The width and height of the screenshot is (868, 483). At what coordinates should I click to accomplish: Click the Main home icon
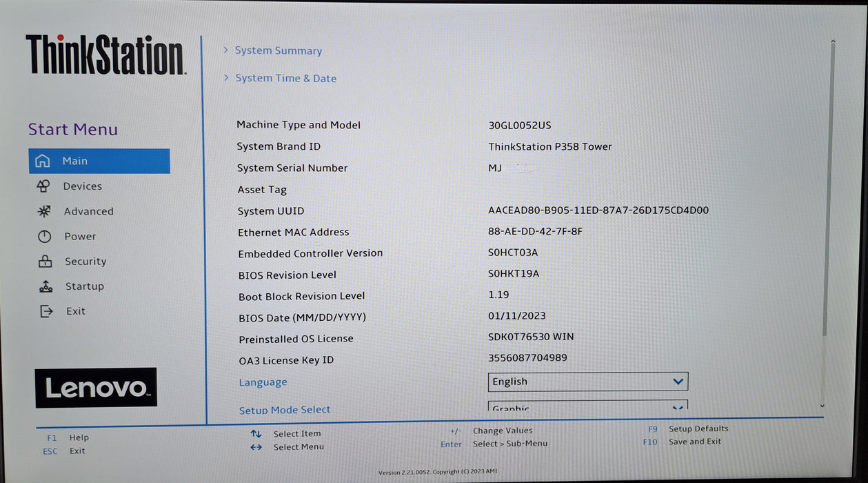tap(43, 161)
